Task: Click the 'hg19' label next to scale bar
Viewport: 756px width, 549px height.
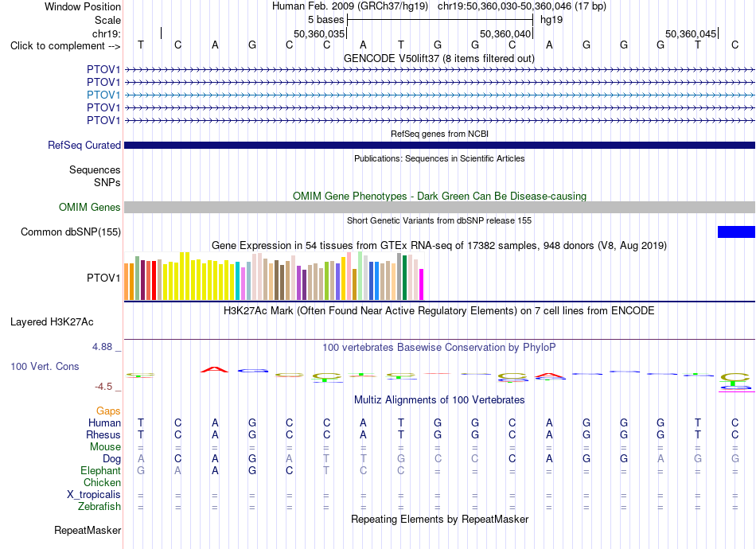Action: point(551,20)
